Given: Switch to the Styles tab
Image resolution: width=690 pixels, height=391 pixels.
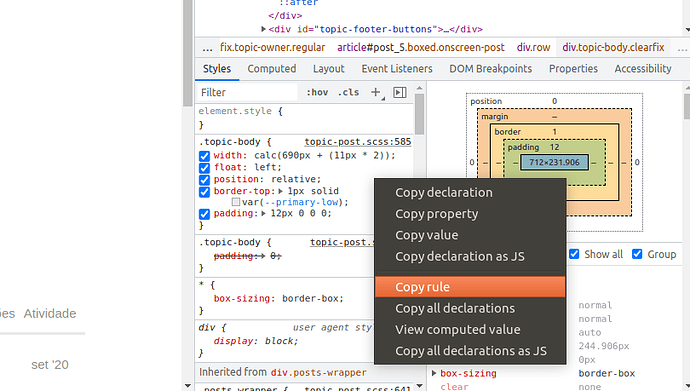Looking at the screenshot, I should click(x=217, y=69).
